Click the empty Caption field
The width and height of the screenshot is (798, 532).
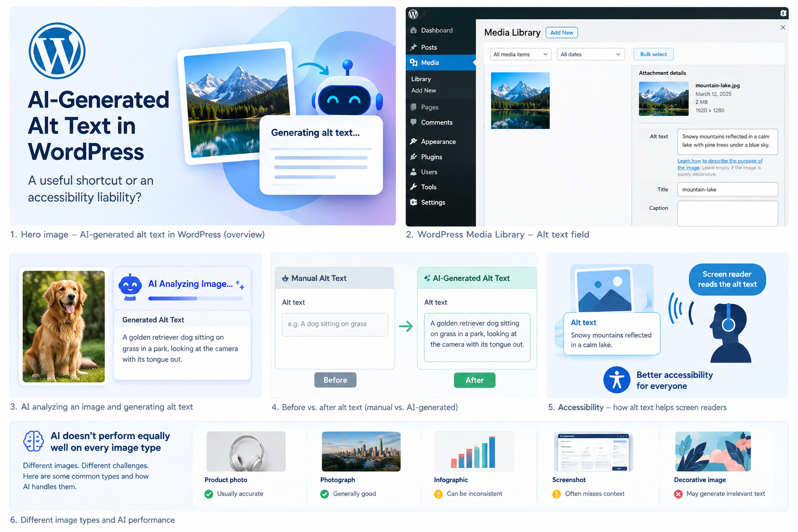(x=727, y=214)
